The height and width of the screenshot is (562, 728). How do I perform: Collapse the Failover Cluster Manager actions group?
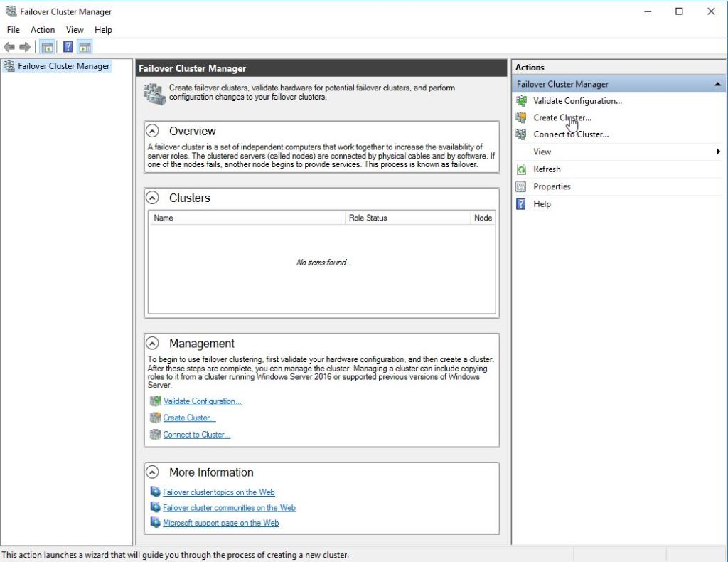click(718, 84)
